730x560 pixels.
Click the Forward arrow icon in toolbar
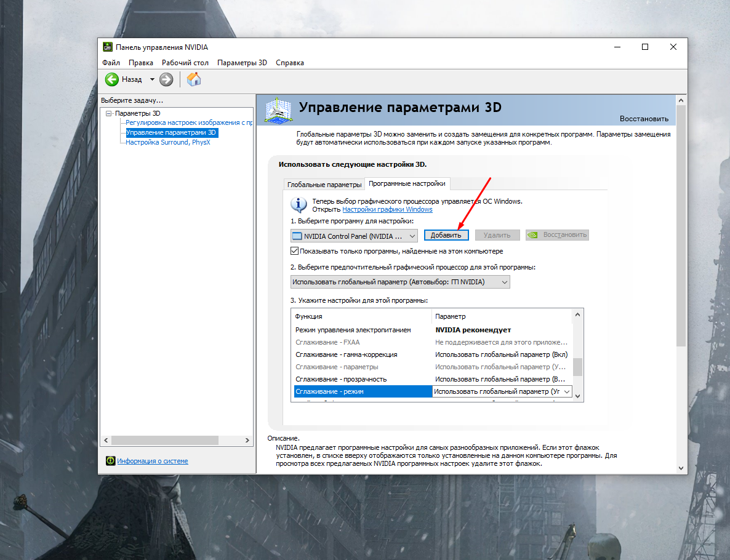pyautogui.click(x=166, y=79)
